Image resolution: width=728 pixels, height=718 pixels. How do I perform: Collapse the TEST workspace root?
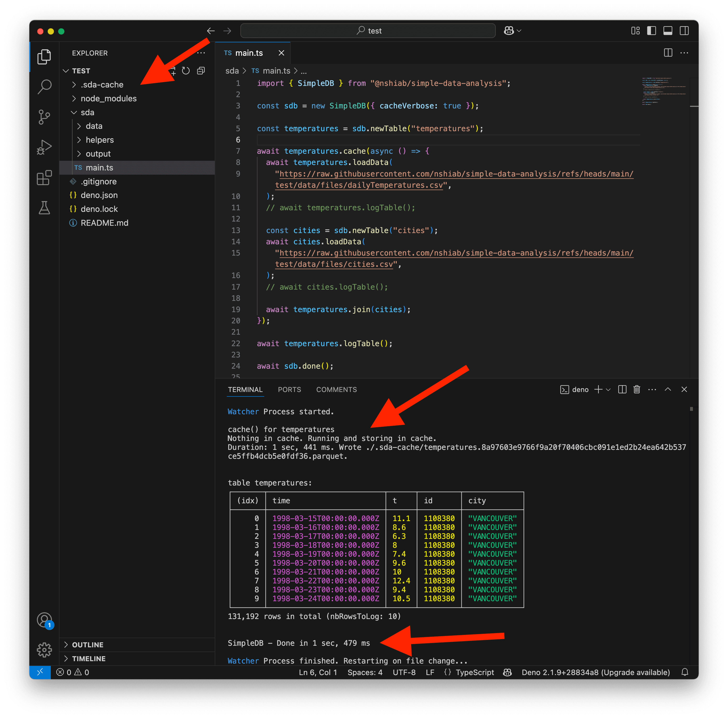(81, 71)
